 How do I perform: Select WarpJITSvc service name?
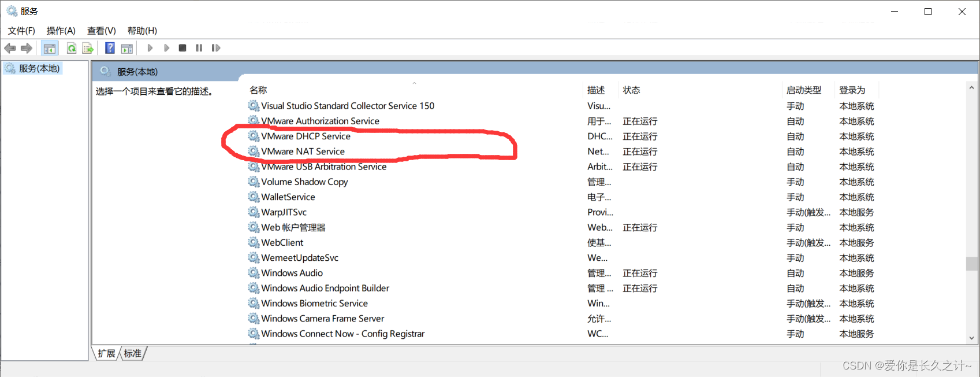coord(284,212)
